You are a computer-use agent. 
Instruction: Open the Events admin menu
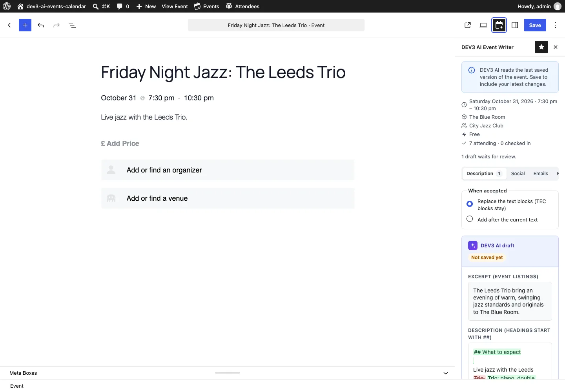pos(206,6)
